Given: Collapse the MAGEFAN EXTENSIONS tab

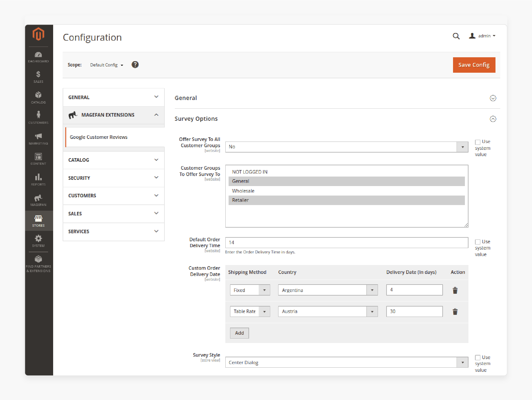Looking at the screenshot, I should pos(114,115).
